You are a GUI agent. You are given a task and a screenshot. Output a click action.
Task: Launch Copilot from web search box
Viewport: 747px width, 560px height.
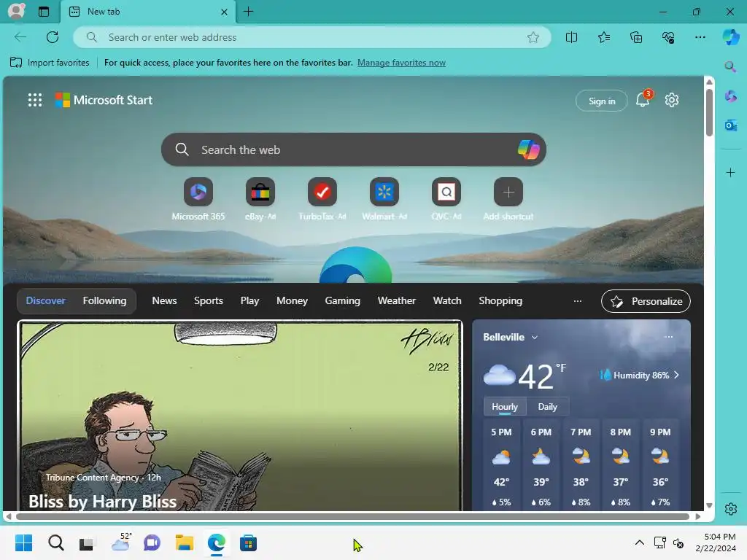(528, 149)
